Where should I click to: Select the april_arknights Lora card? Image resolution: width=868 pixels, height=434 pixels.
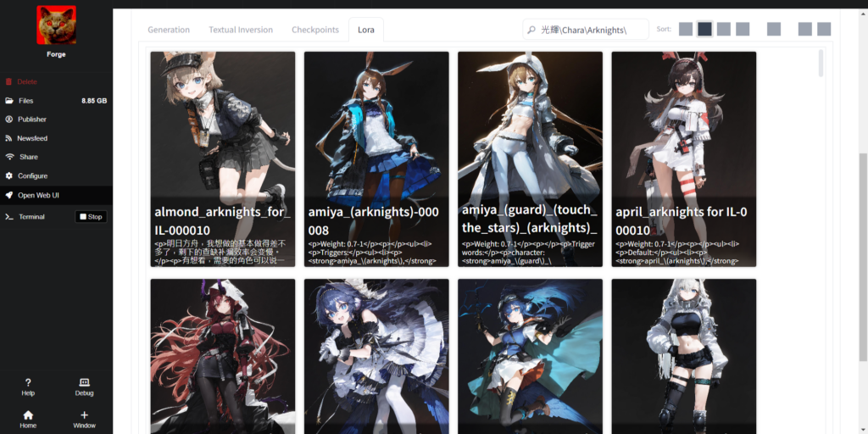pyautogui.click(x=683, y=159)
